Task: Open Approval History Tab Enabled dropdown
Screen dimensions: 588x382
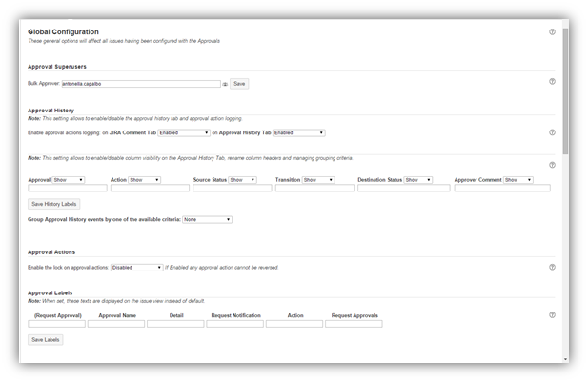Action: (298, 133)
